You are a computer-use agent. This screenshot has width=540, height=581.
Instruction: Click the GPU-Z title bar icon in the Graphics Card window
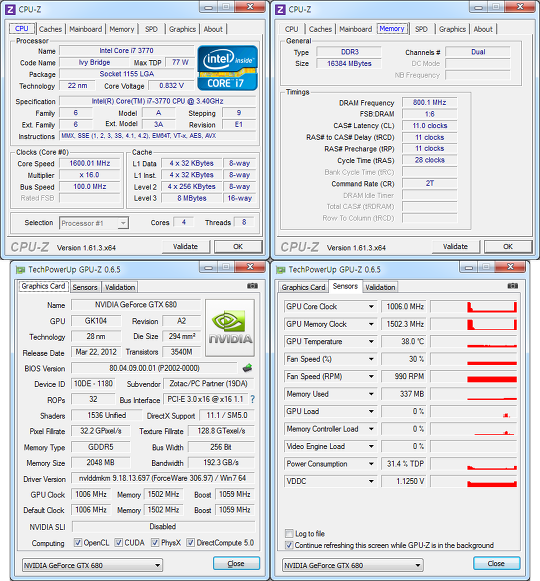(x=20, y=270)
